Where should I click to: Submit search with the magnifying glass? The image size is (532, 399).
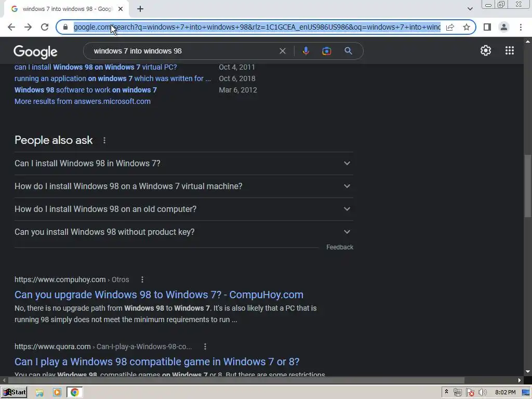pos(348,51)
